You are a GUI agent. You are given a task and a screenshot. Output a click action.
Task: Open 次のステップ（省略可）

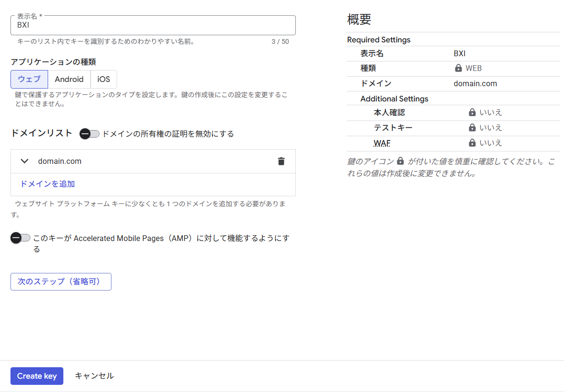click(61, 281)
